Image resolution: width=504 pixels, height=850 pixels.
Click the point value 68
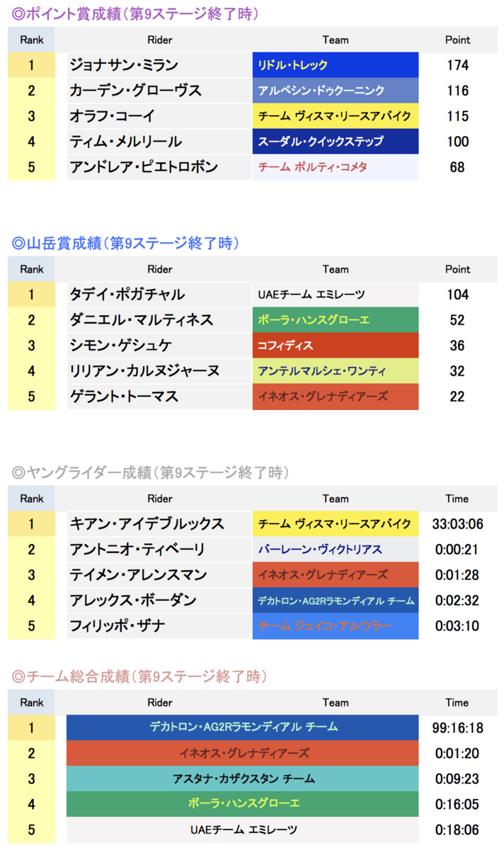click(x=458, y=167)
